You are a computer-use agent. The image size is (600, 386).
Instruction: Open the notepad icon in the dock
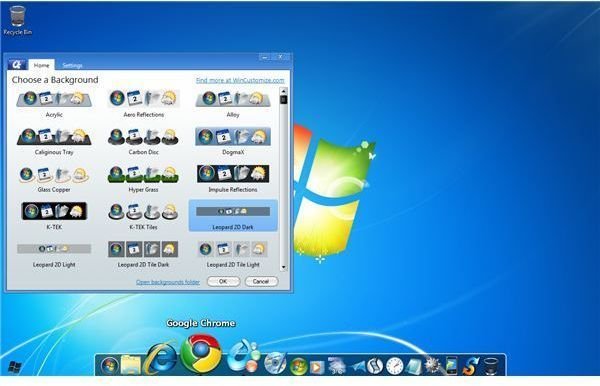414,366
